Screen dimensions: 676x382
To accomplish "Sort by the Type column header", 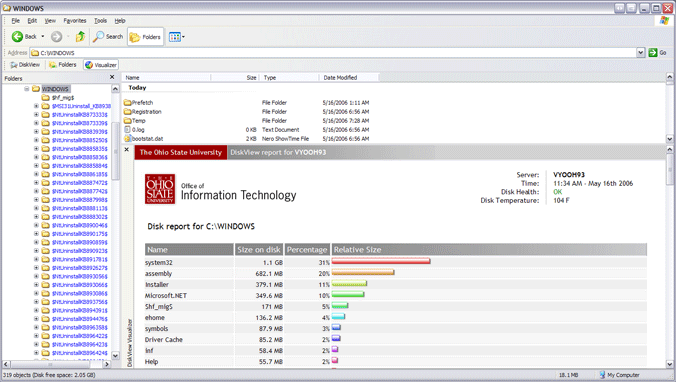I will [x=289, y=78].
